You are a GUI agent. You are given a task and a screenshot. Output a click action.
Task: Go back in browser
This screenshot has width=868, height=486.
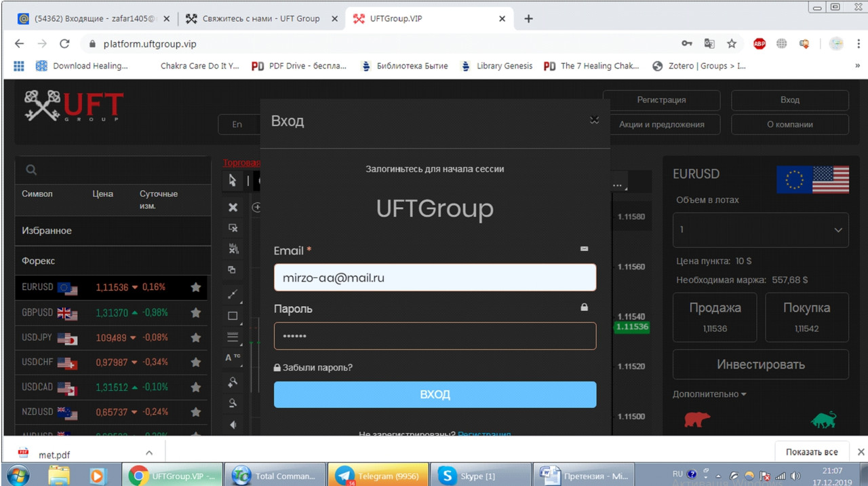pos(19,43)
